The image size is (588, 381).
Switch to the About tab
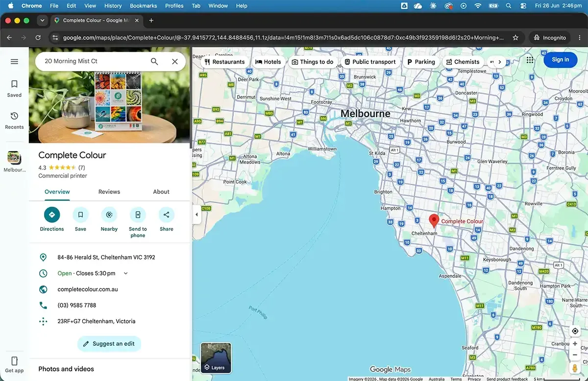tap(161, 192)
